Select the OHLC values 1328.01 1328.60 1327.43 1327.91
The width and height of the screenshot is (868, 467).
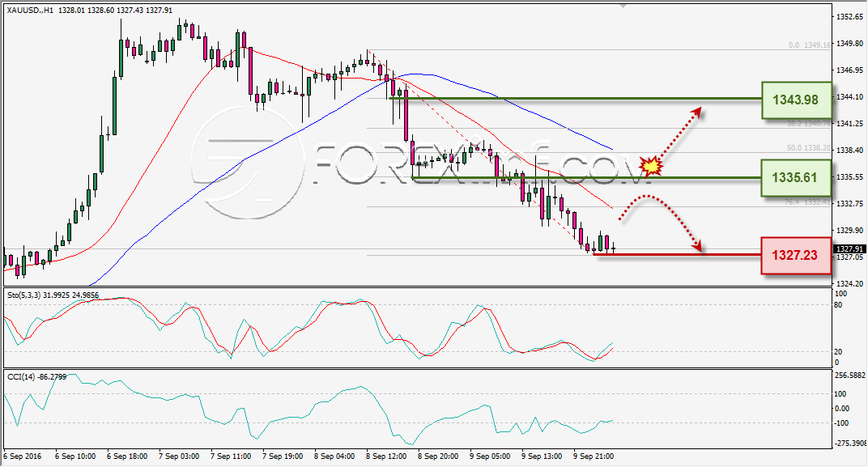click(115, 11)
